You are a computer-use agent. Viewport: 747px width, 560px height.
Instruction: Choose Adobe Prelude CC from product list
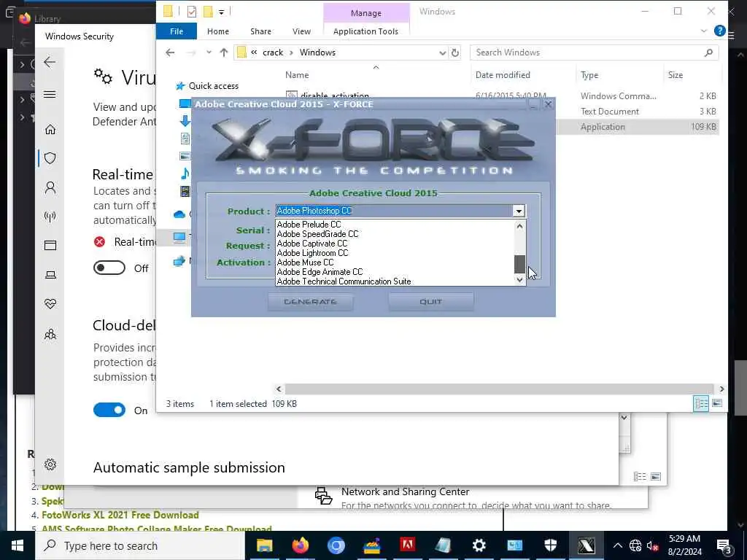point(395,225)
